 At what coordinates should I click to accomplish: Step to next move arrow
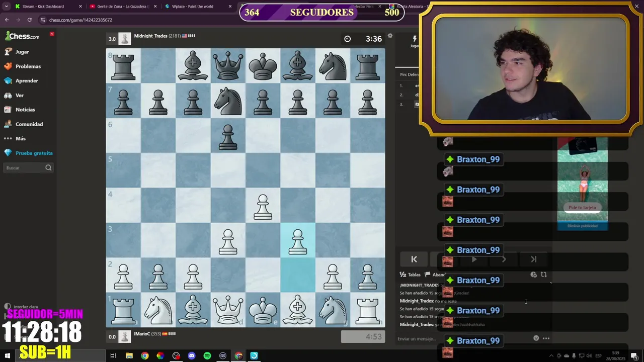(x=504, y=259)
